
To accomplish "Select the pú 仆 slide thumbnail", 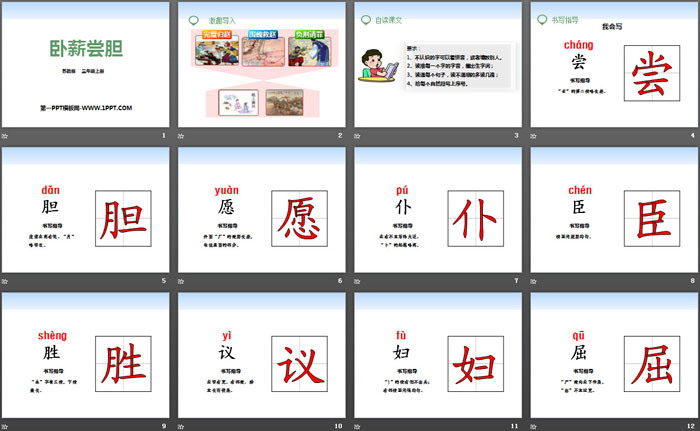I will tap(438, 210).
